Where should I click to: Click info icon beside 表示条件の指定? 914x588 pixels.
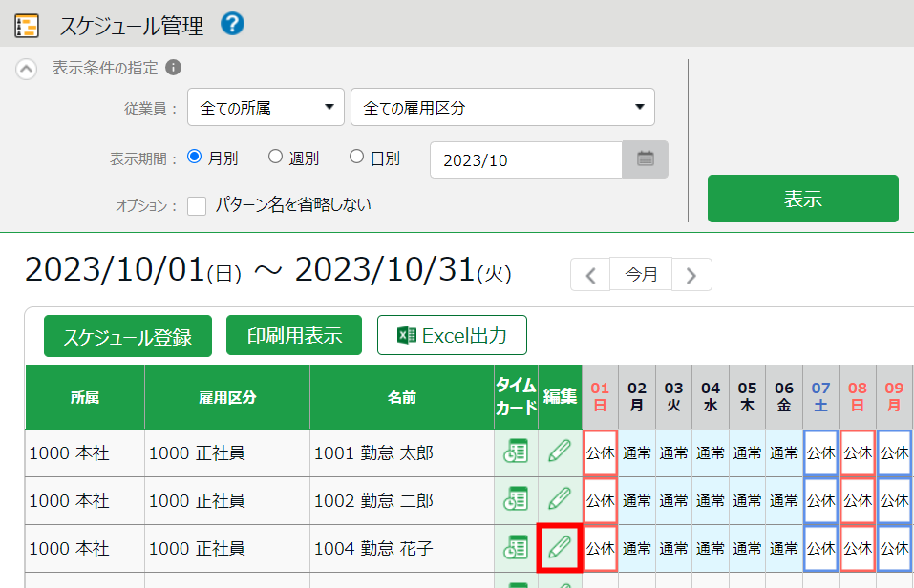point(173,68)
